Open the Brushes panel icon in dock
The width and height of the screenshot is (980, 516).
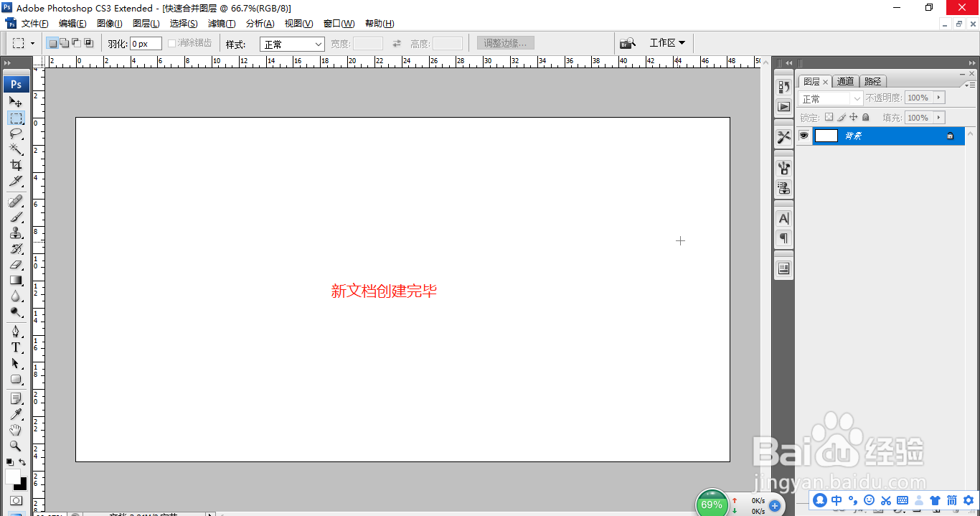tap(784, 169)
